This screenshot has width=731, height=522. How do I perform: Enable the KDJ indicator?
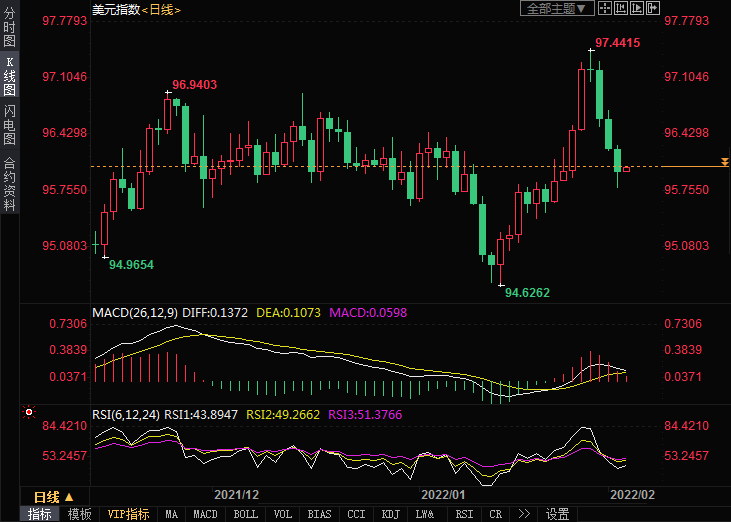point(389,514)
